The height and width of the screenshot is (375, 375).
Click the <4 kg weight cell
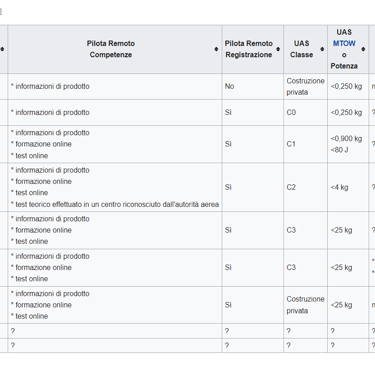click(x=348, y=187)
